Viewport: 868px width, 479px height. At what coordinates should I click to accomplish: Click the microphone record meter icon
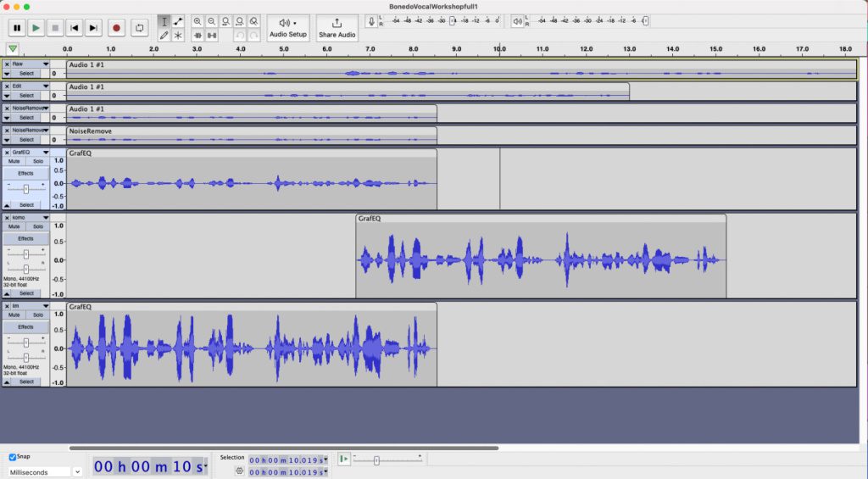pos(371,21)
